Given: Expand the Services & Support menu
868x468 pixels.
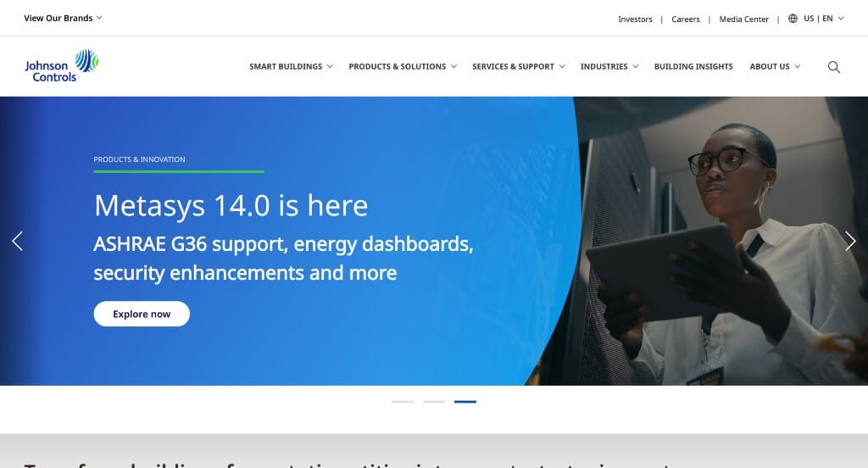Looking at the screenshot, I should [x=518, y=66].
